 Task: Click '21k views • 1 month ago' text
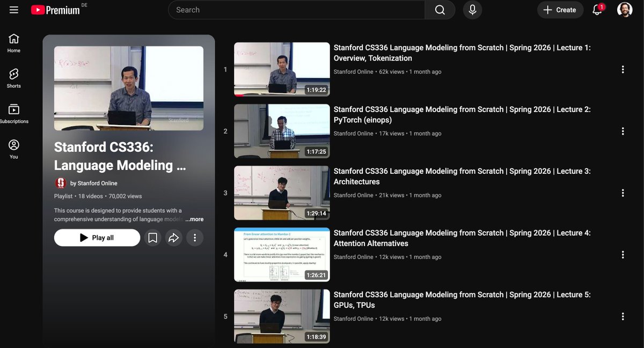[411, 195]
